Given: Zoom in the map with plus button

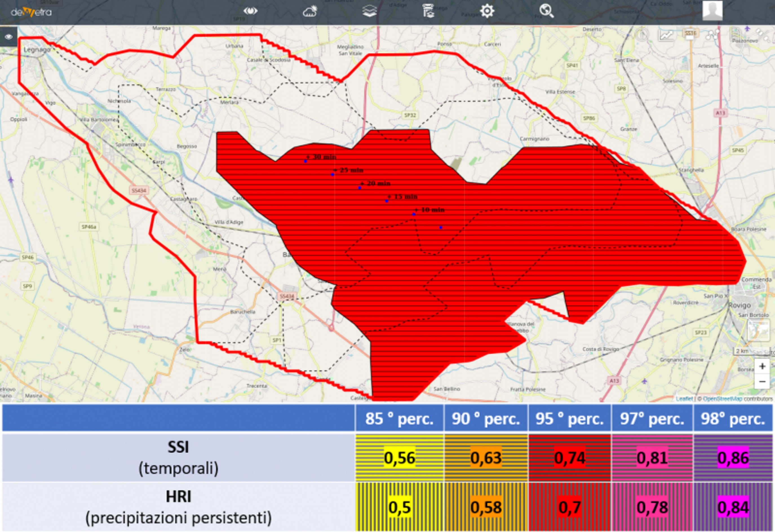Looking at the screenshot, I should (x=762, y=366).
